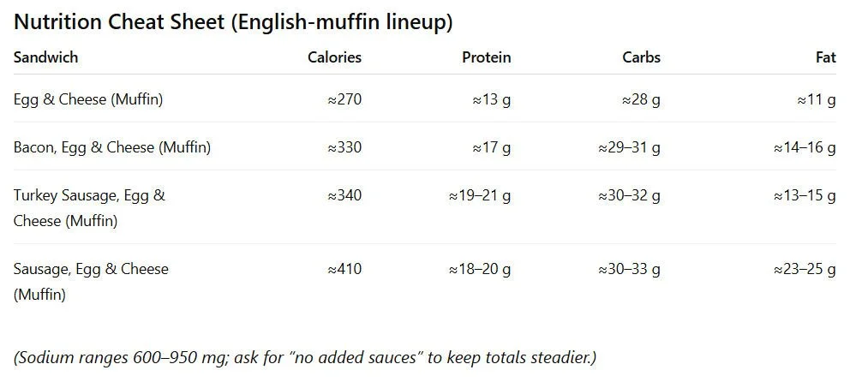Click the Bacon, Egg & Cheese row label
Viewport: 868px width, 382px height.
[x=112, y=148]
